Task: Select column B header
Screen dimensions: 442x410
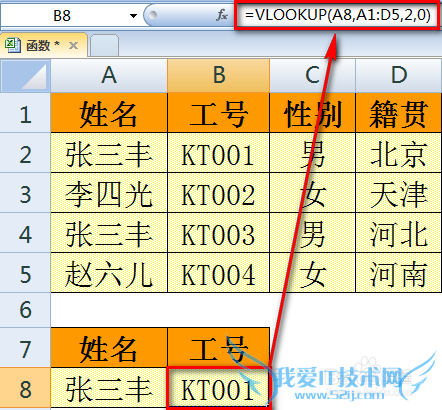Action: pyautogui.click(x=218, y=75)
